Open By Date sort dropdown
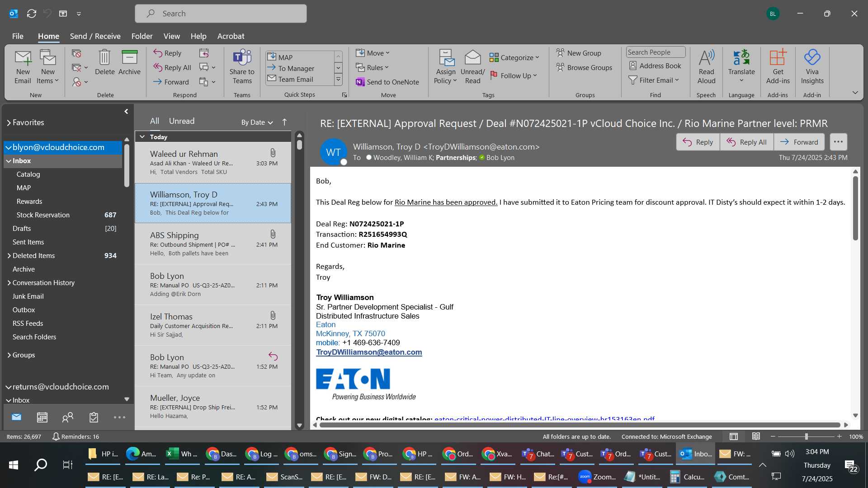Viewport: 868px width, 488px height. [x=257, y=122]
